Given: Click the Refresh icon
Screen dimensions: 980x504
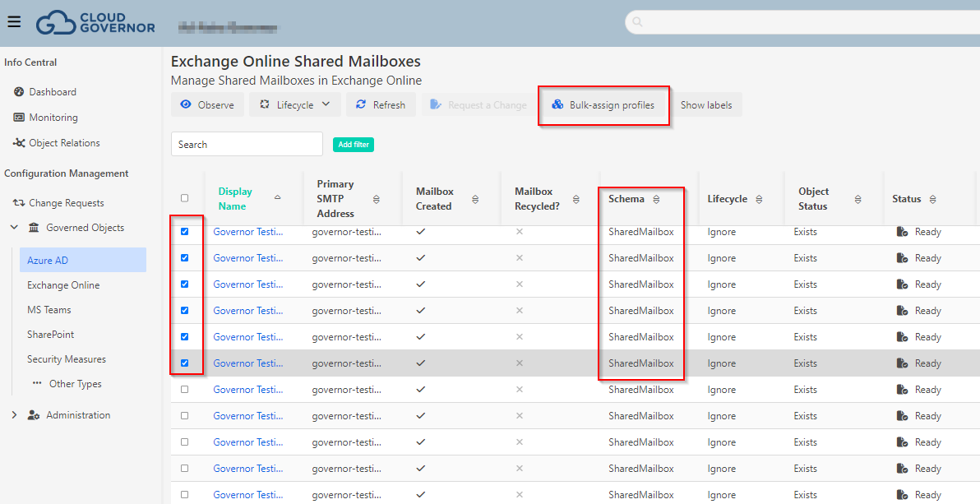Looking at the screenshot, I should click(x=363, y=104).
